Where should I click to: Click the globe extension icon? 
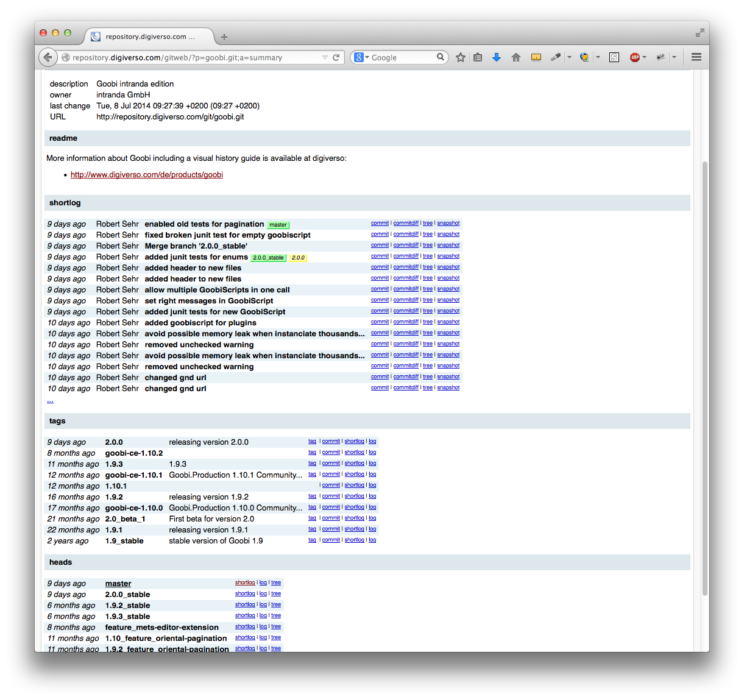click(584, 57)
